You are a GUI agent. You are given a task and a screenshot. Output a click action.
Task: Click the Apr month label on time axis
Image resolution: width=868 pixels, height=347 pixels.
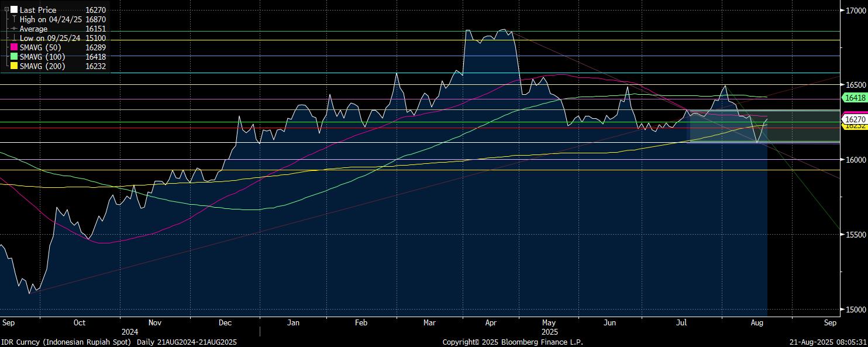click(x=491, y=322)
